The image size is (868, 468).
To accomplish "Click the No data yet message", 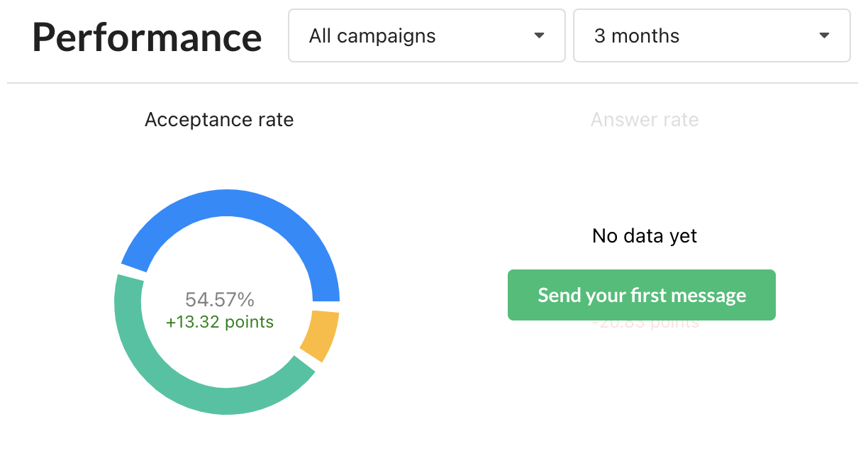I will [x=645, y=235].
